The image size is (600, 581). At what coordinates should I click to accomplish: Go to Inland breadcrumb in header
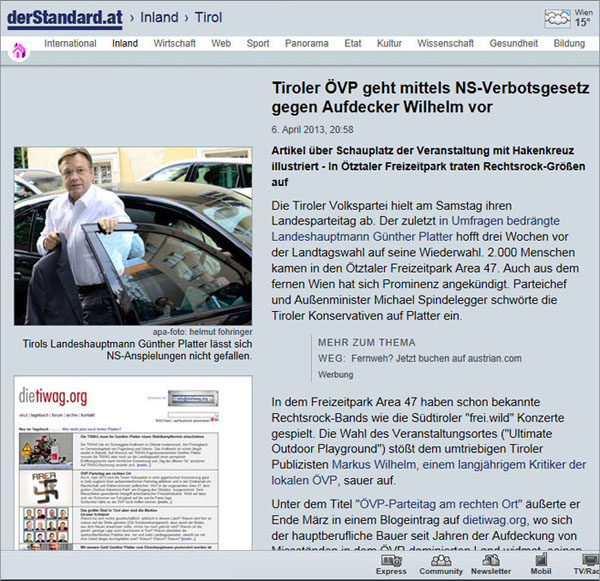159,17
